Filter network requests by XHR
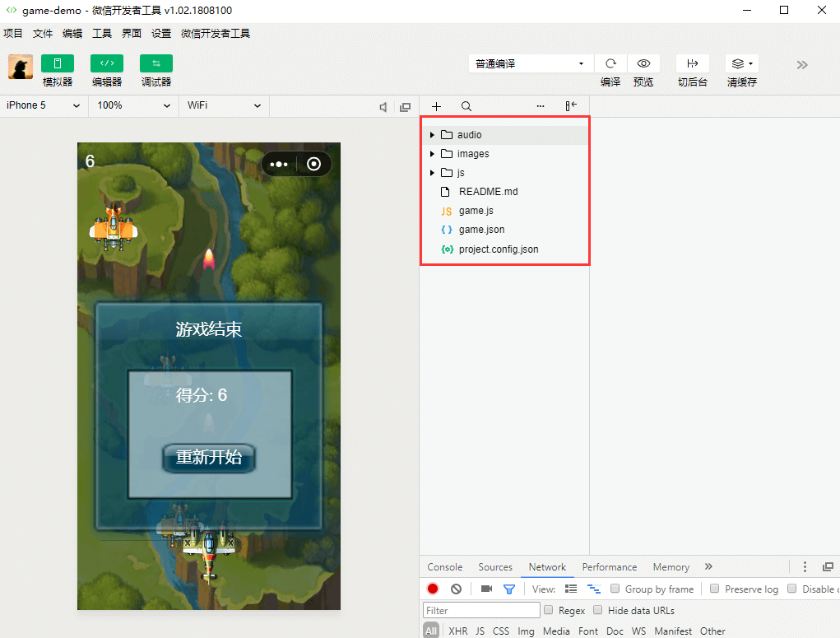Image resolution: width=840 pixels, height=638 pixels. [x=457, y=631]
